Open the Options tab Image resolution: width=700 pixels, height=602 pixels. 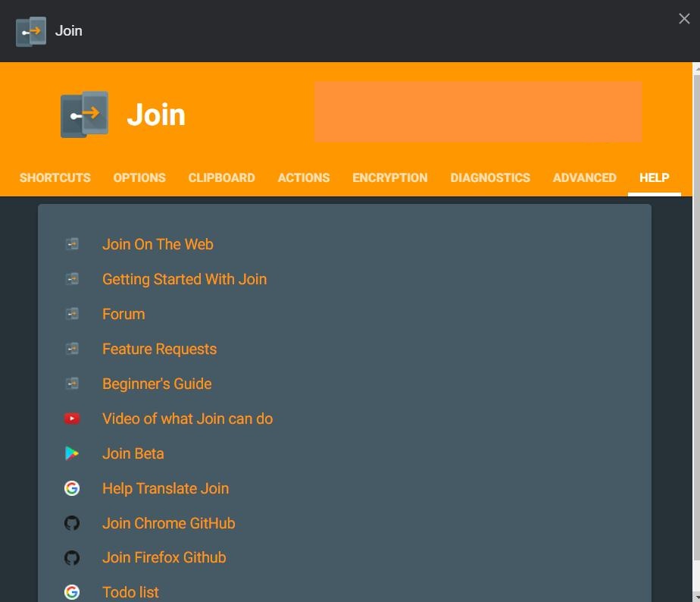[139, 177]
